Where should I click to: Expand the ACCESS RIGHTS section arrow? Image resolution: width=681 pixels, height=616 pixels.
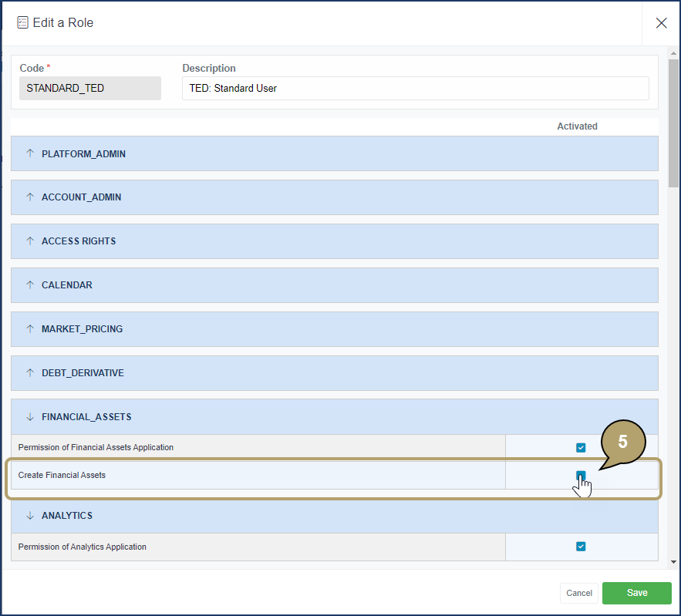click(x=31, y=241)
